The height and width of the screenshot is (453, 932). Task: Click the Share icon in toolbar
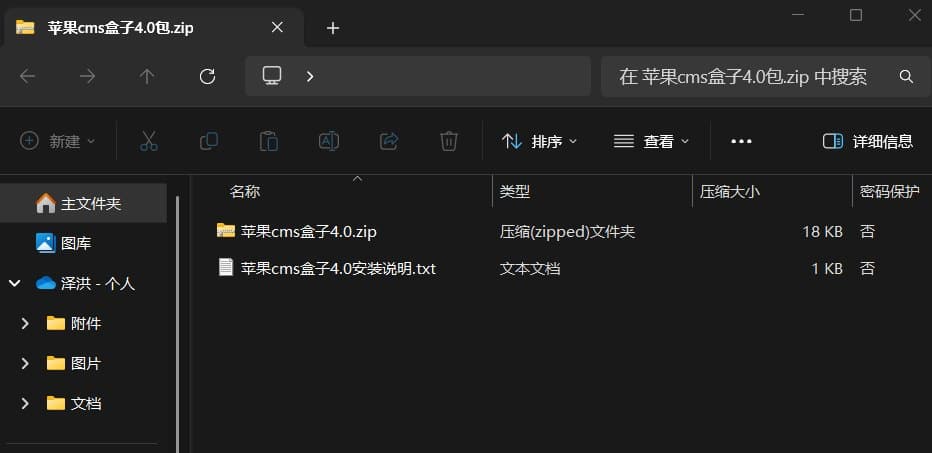coord(389,141)
